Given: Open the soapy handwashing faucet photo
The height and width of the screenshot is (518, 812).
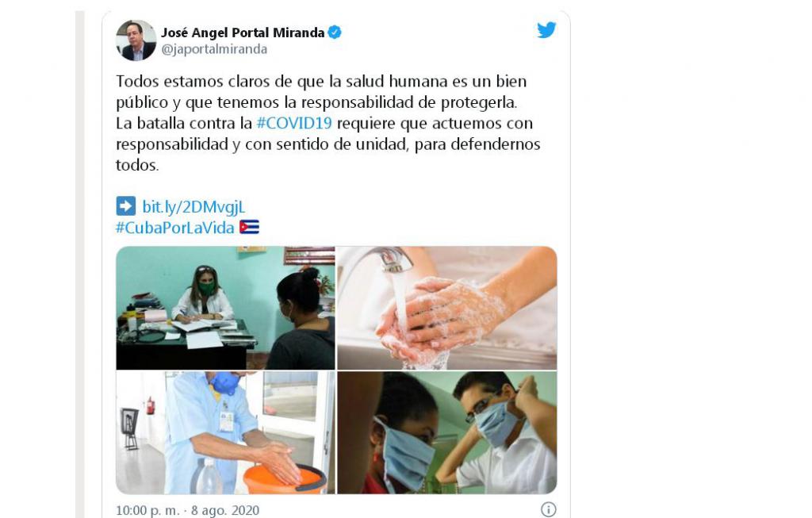Looking at the screenshot, I should pos(447,308).
